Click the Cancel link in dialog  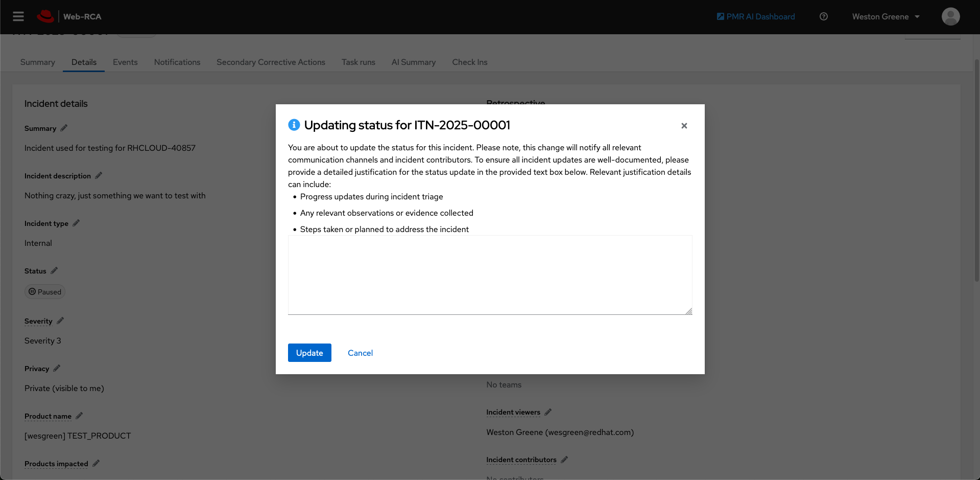360,353
